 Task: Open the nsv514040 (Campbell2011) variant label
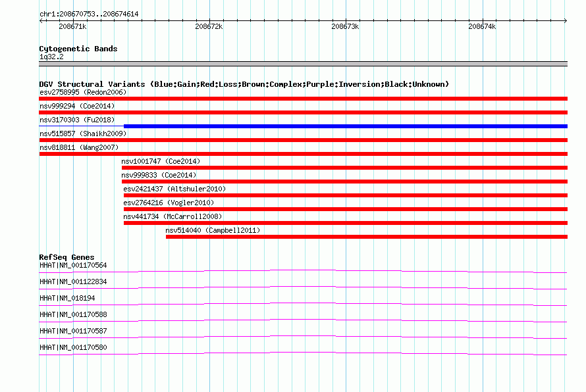(x=213, y=230)
